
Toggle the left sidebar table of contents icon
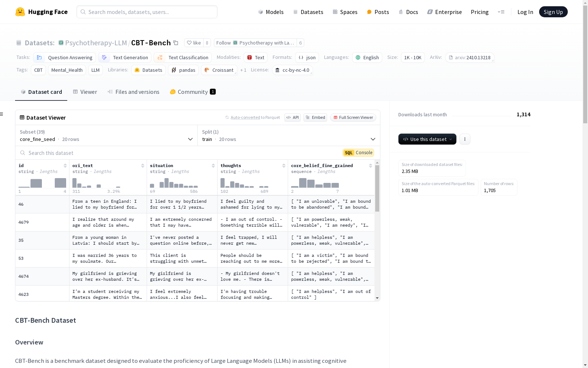[2, 114]
